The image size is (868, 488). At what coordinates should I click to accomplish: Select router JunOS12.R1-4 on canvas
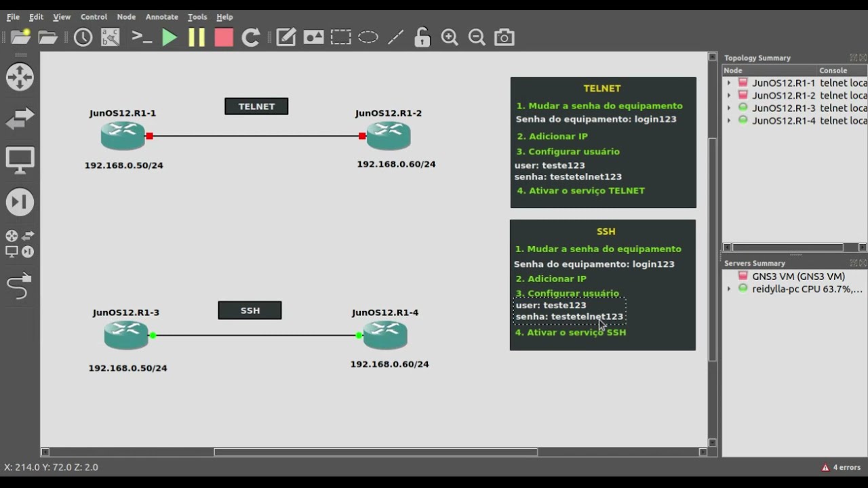click(x=385, y=335)
